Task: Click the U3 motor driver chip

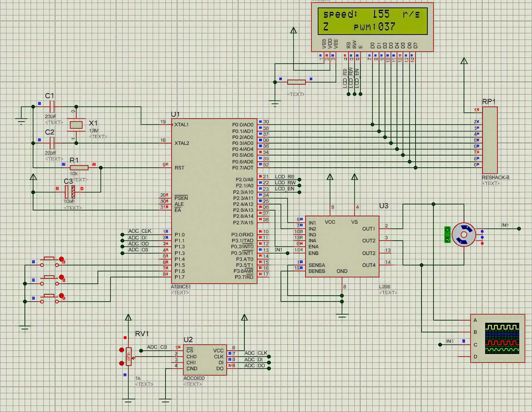Action: point(342,246)
